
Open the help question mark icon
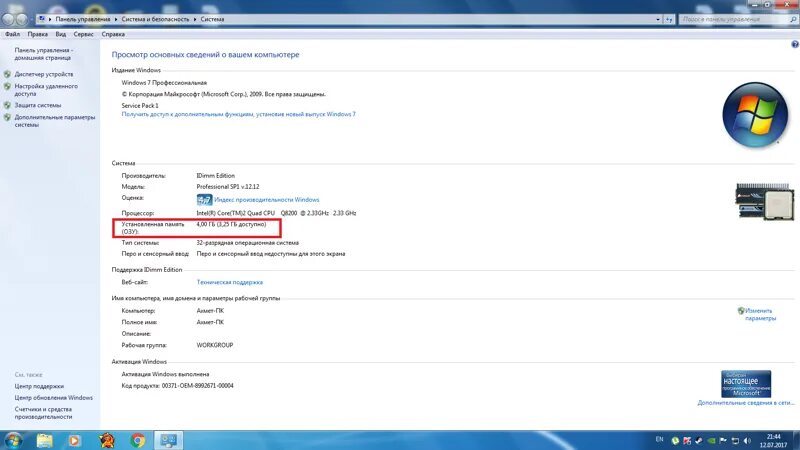coord(794,44)
